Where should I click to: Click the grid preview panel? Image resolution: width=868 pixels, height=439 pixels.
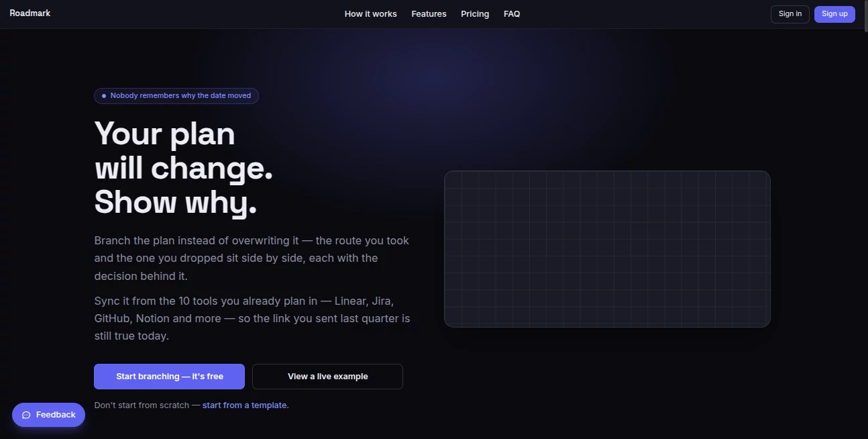point(607,249)
